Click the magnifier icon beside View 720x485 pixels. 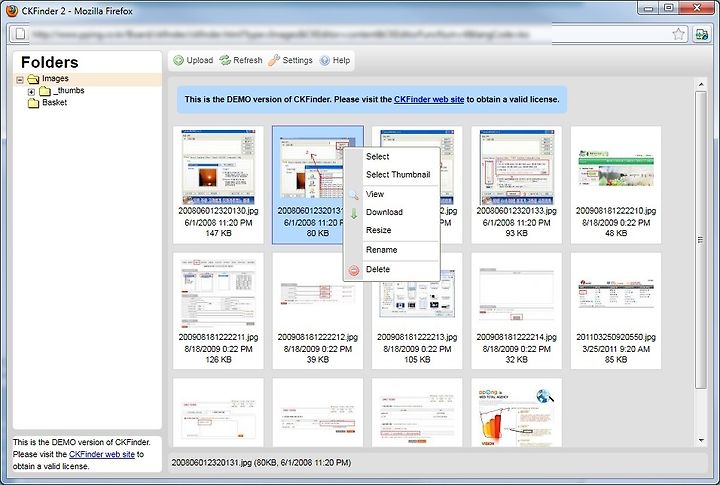coord(353,195)
